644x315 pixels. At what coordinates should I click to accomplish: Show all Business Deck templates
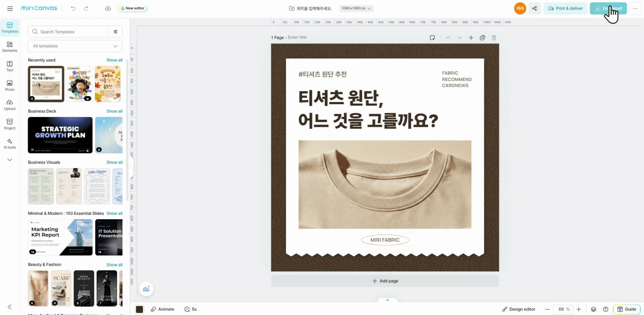click(x=114, y=111)
